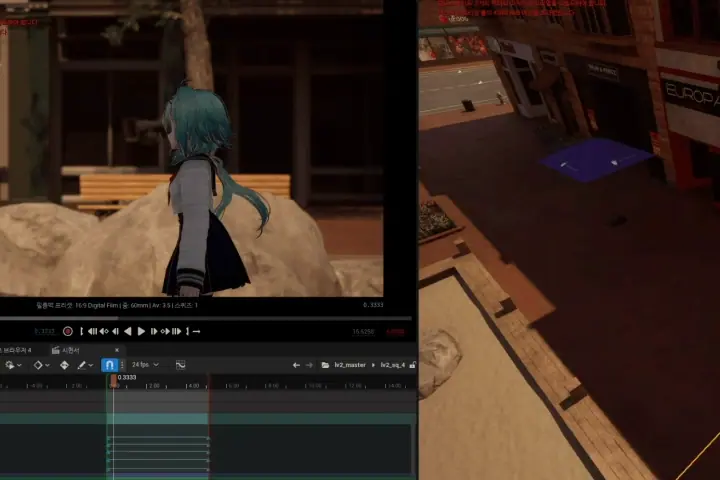Toggle the sequence lock icon

(x=412, y=365)
